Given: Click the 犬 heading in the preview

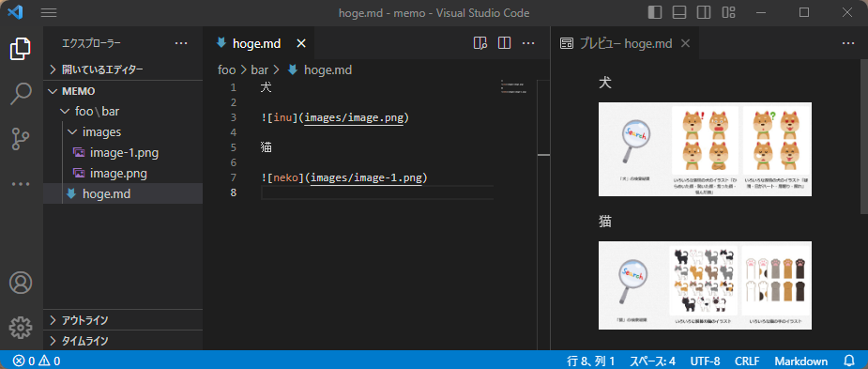Looking at the screenshot, I should point(605,84).
